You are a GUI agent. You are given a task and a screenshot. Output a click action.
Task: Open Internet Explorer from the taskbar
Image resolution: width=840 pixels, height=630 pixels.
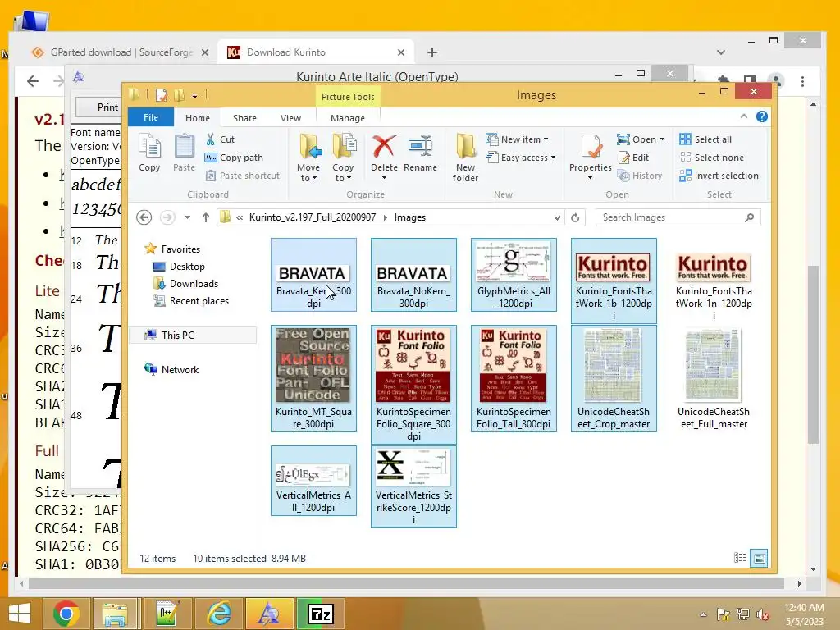click(219, 614)
